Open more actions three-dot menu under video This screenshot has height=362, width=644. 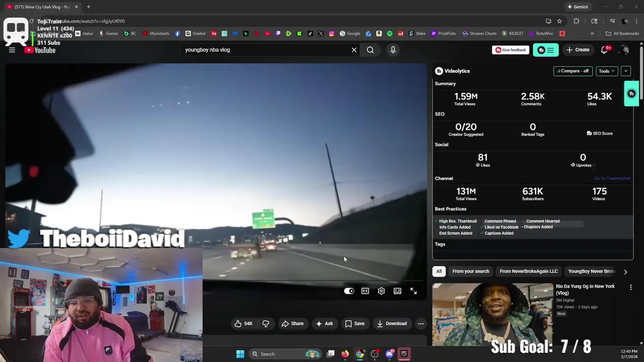pyautogui.click(x=421, y=324)
